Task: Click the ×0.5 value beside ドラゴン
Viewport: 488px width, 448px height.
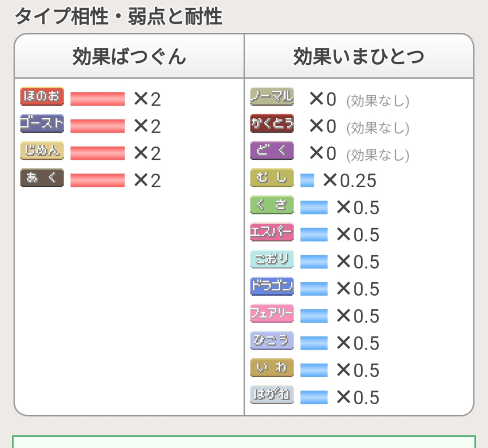Action: click(x=358, y=289)
